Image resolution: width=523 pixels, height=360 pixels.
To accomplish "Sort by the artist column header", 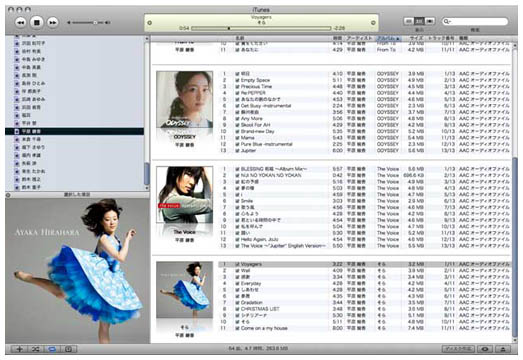I will (x=359, y=38).
